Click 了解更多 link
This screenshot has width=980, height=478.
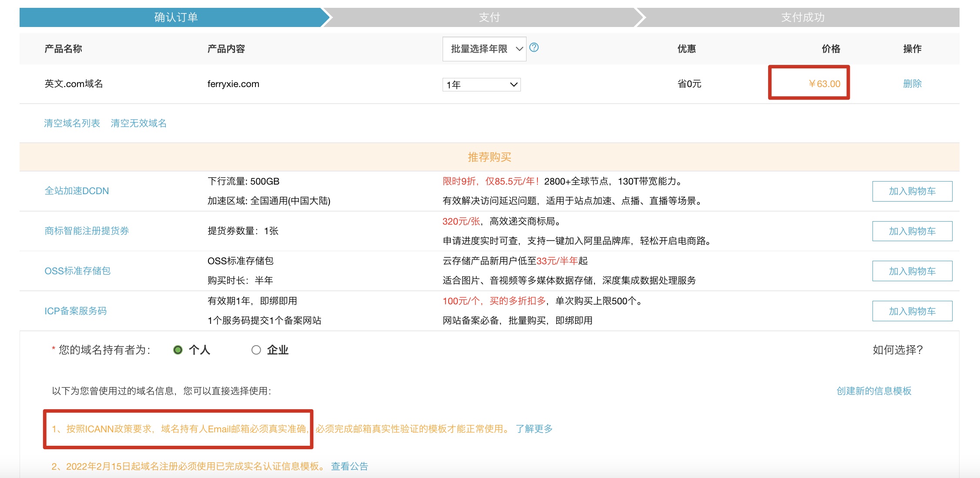pos(534,429)
